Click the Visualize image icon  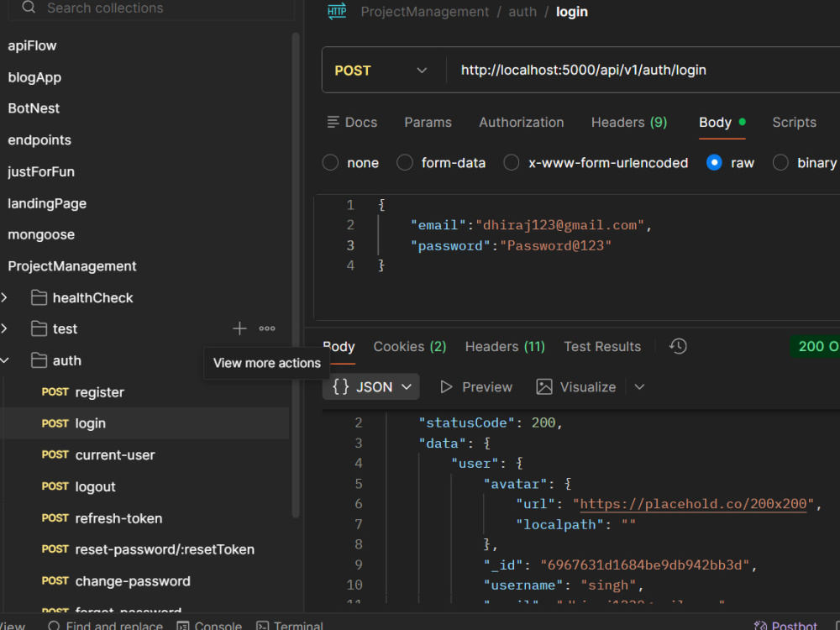pos(543,386)
